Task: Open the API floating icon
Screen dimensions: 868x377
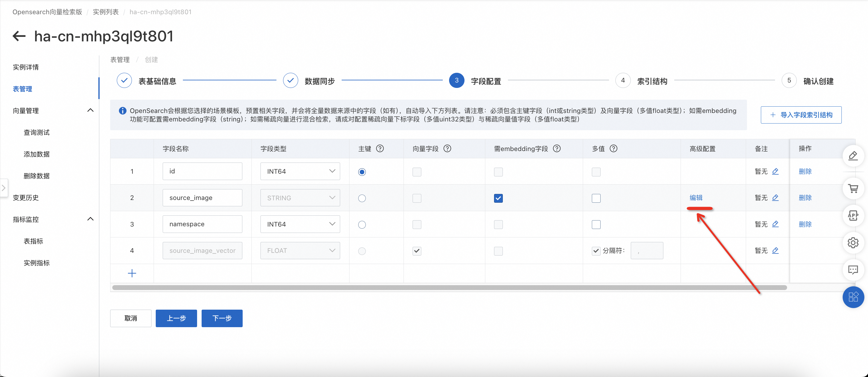Action: click(x=853, y=215)
